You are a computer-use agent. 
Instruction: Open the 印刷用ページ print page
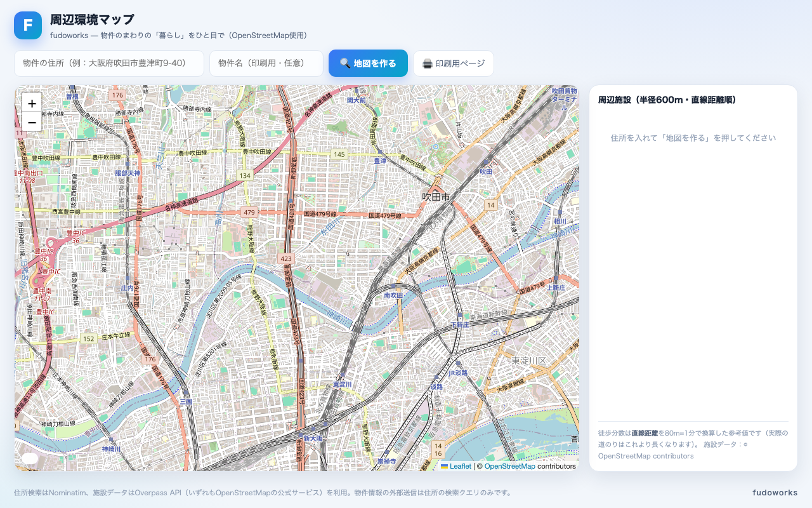(x=454, y=63)
